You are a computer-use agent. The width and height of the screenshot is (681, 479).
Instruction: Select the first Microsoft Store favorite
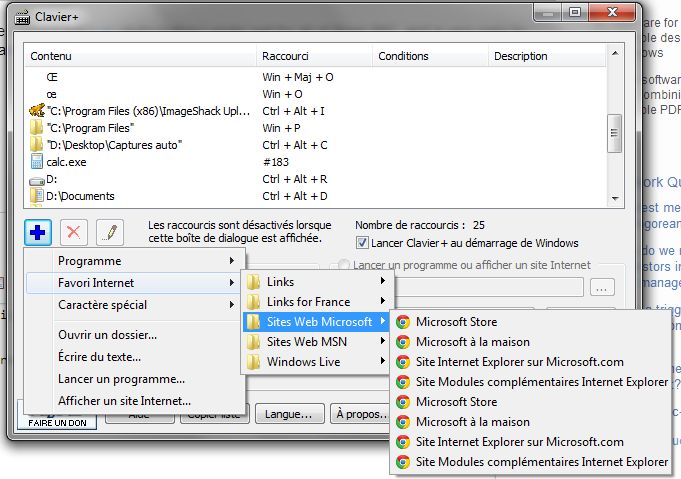pyautogui.click(x=530, y=322)
